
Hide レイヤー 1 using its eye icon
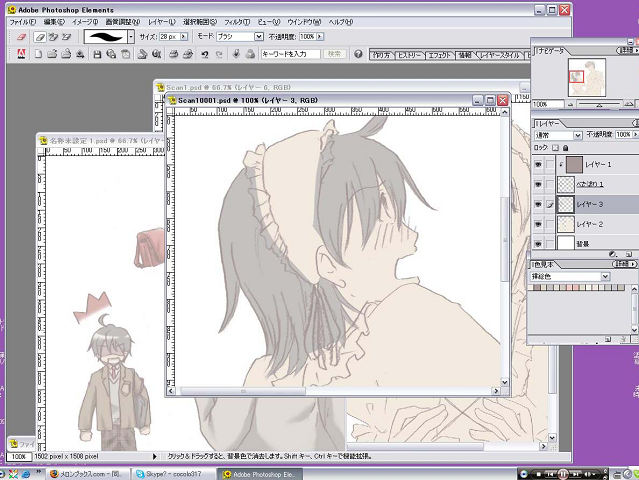tap(538, 165)
